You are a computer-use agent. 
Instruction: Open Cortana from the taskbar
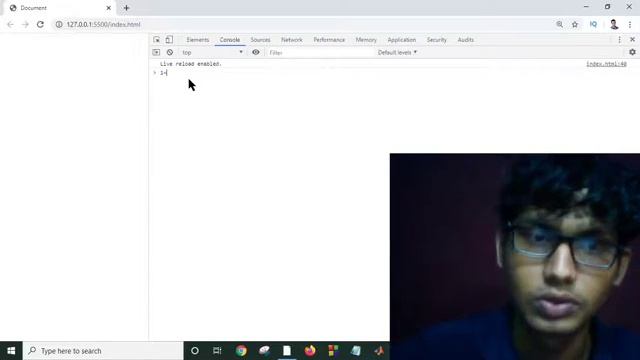(195, 351)
